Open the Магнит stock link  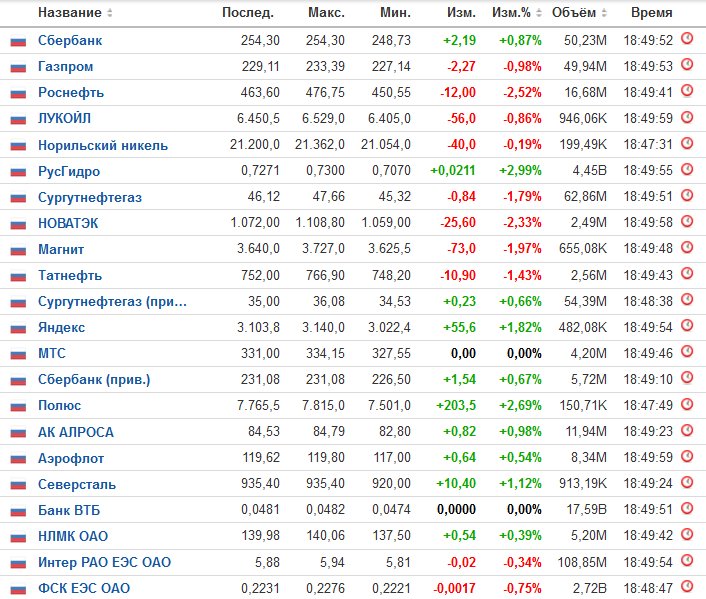(x=61, y=249)
